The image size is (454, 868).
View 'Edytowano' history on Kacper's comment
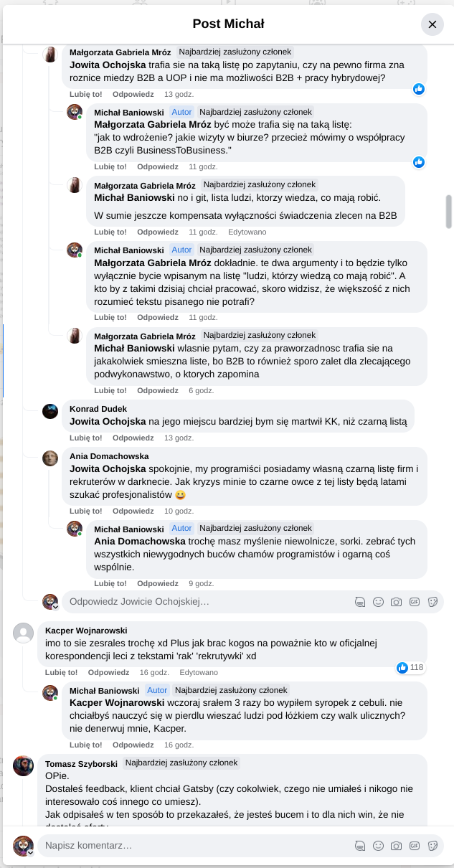coord(199,672)
